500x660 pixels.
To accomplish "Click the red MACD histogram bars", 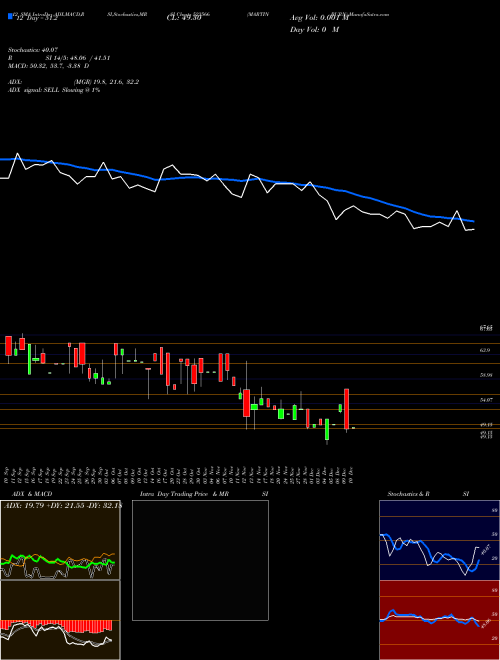I will pos(55,625).
